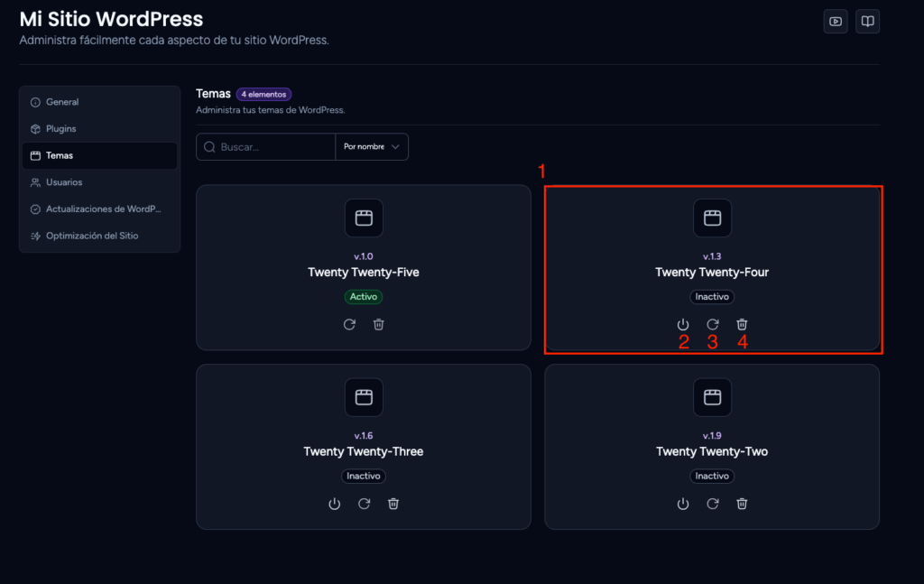This screenshot has width=924, height=584.
Task: Update Twenty Twenty-Four theme refresh icon
Action: click(x=713, y=325)
